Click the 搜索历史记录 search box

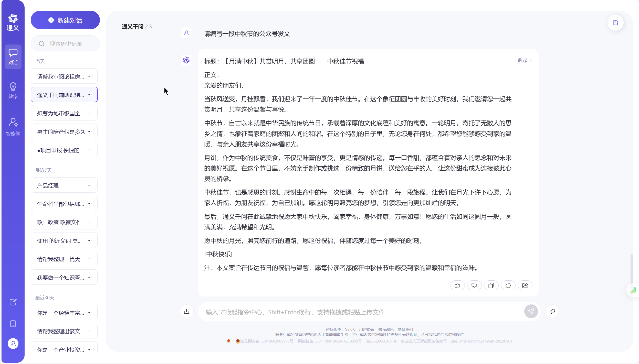click(66, 44)
